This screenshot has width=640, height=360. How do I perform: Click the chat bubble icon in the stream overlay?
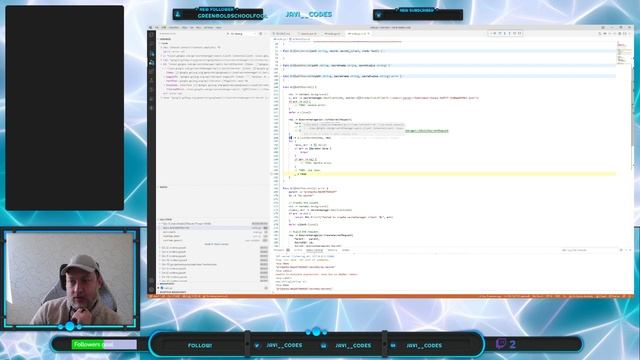point(501,344)
